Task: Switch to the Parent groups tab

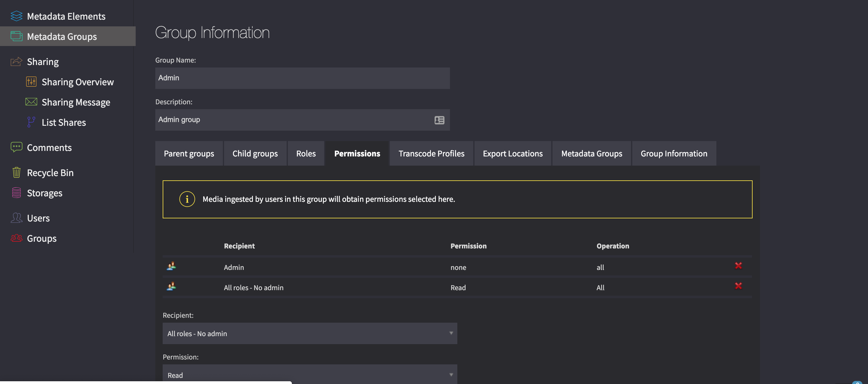Action: tap(189, 153)
